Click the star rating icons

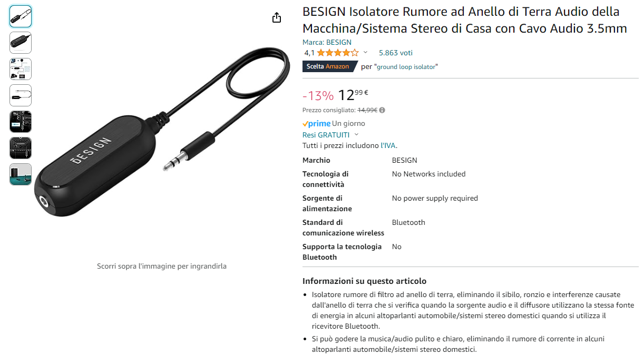[338, 53]
